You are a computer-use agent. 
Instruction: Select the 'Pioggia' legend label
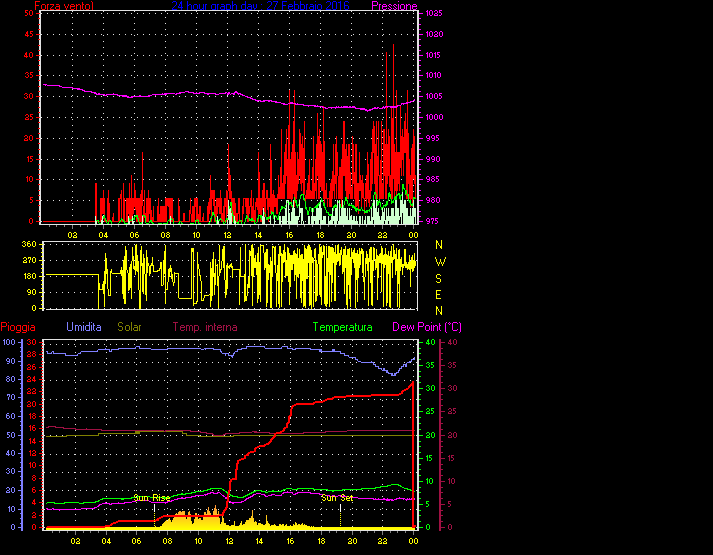(18, 327)
